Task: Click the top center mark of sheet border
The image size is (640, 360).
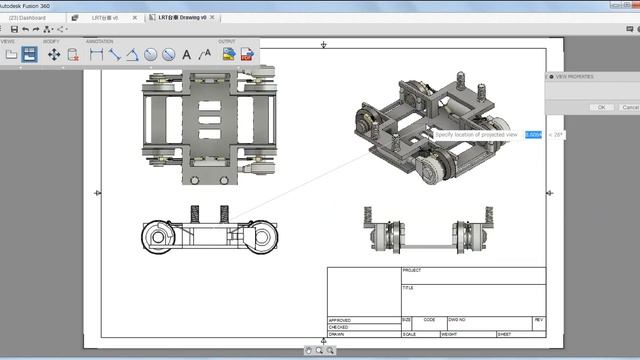Action: (x=324, y=44)
